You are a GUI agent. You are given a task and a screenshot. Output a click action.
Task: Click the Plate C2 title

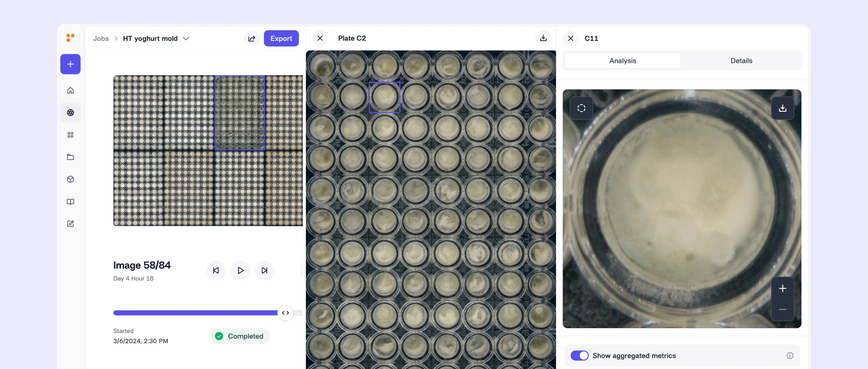pyautogui.click(x=352, y=38)
